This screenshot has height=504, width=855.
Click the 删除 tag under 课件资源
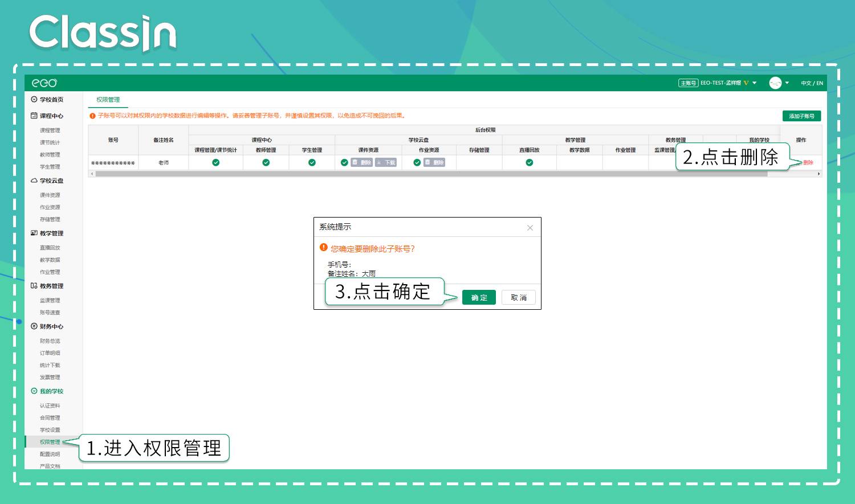tap(361, 162)
